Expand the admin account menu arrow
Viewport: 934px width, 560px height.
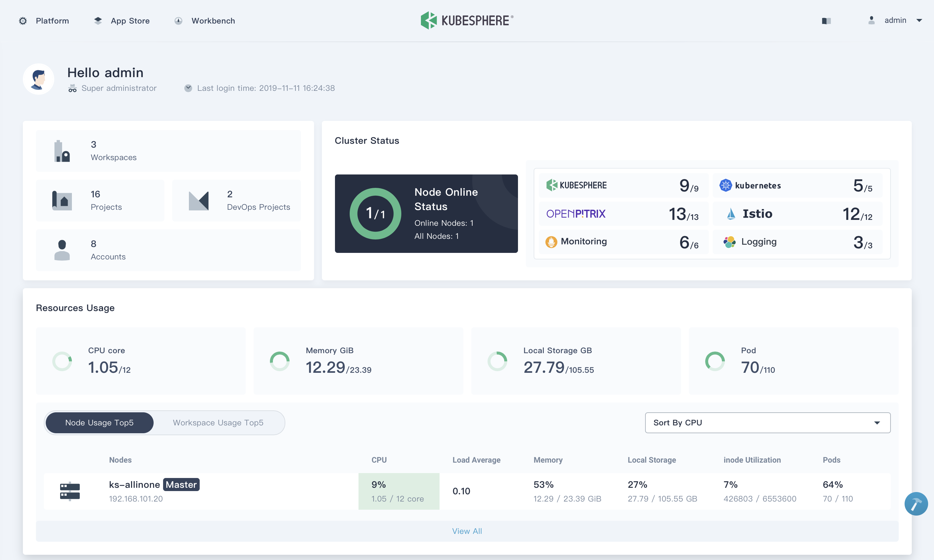pyautogui.click(x=920, y=20)
